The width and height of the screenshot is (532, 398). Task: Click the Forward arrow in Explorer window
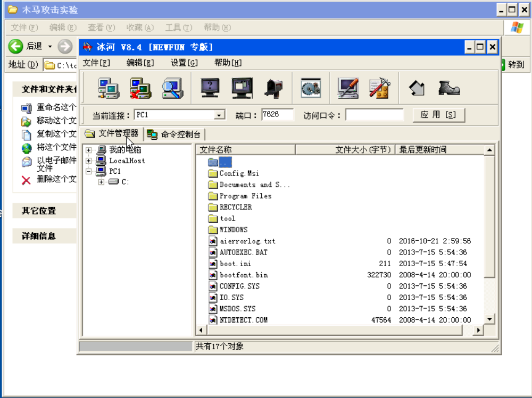click(65, 46)
